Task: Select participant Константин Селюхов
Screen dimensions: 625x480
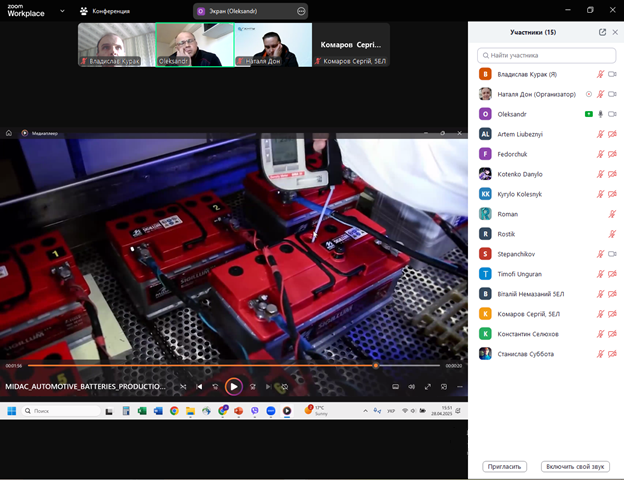Action: pos(546,334)
